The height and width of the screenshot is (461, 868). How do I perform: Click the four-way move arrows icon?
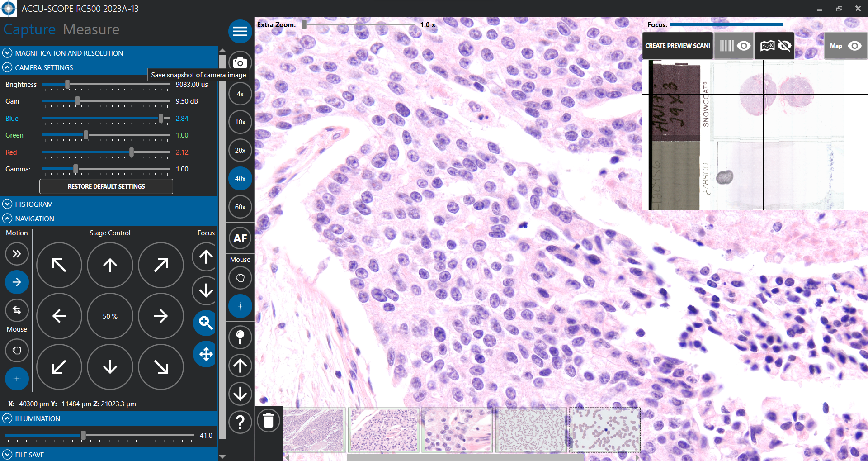pyautogui.click(x=205, y=354)
